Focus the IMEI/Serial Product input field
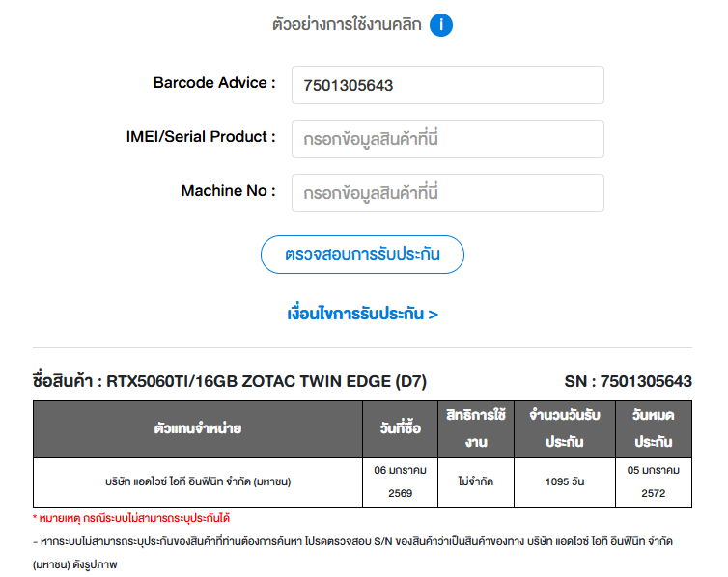728x577 pixels. pos(447,139)
